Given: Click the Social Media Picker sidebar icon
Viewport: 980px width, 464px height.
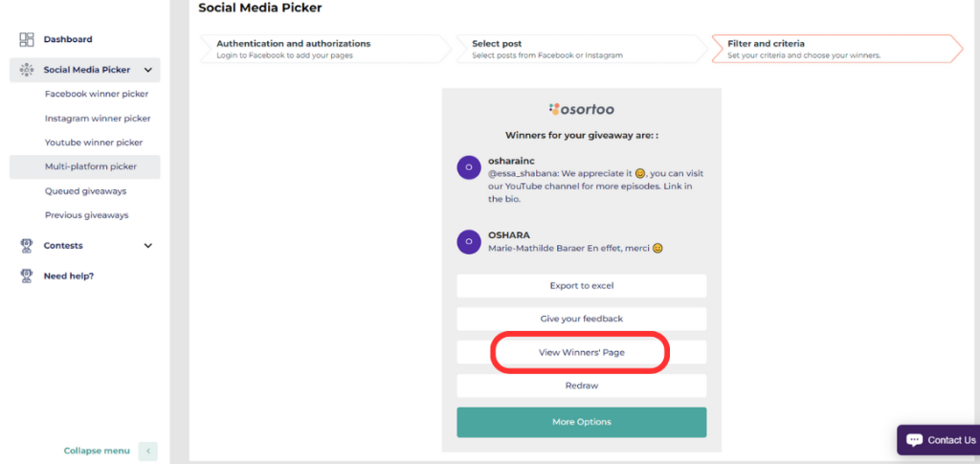Looking at the screenshot, I should click(x=27, y=70).
